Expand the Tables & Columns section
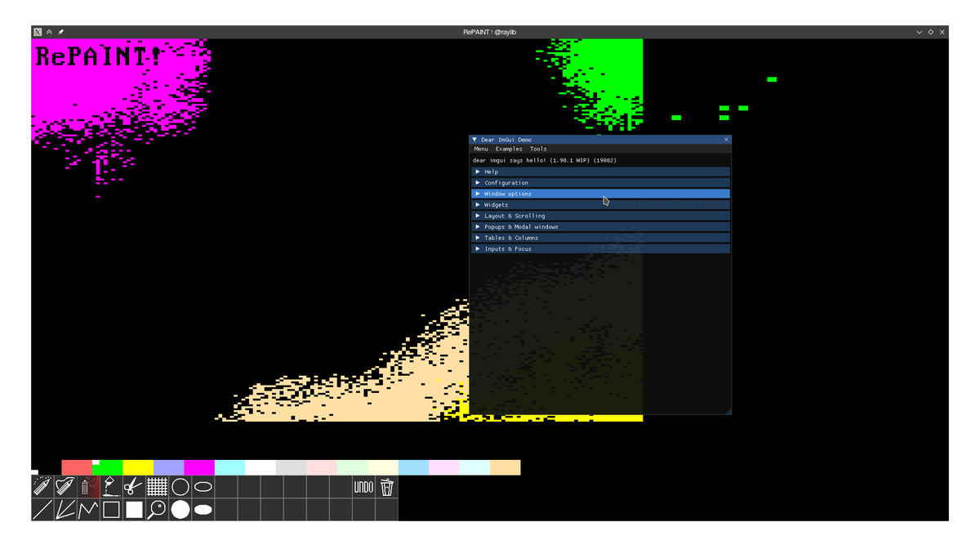 pyautogui.click(x=600, y=238)
